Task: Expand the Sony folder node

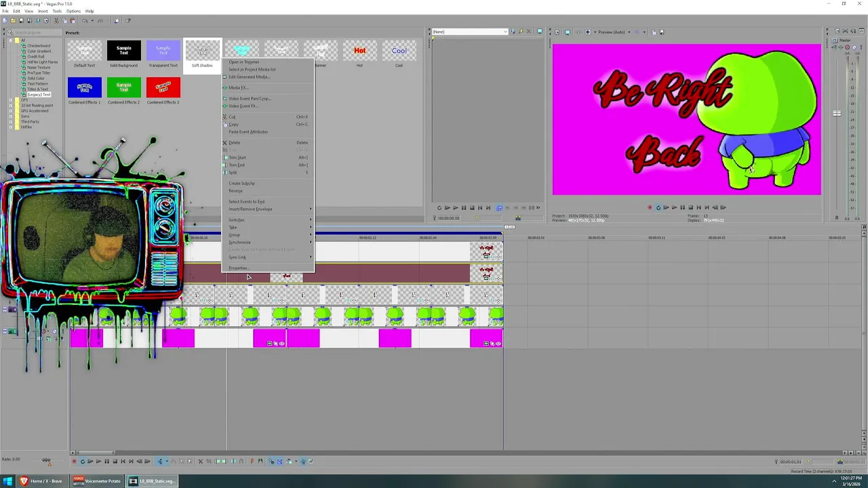Action: [x=10, y=117]
